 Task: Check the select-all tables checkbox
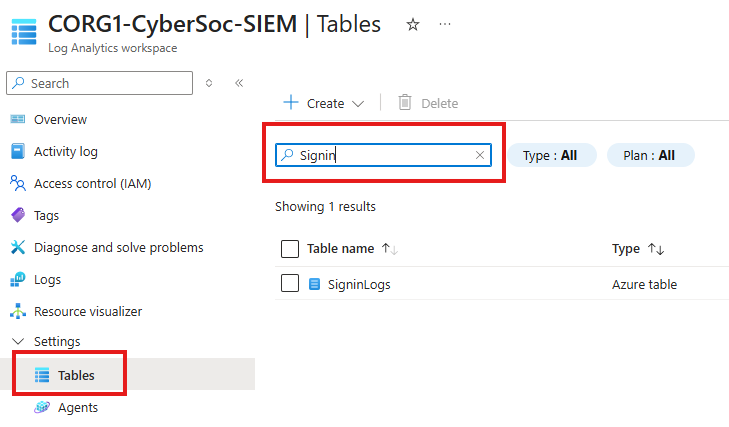point(290,249)
